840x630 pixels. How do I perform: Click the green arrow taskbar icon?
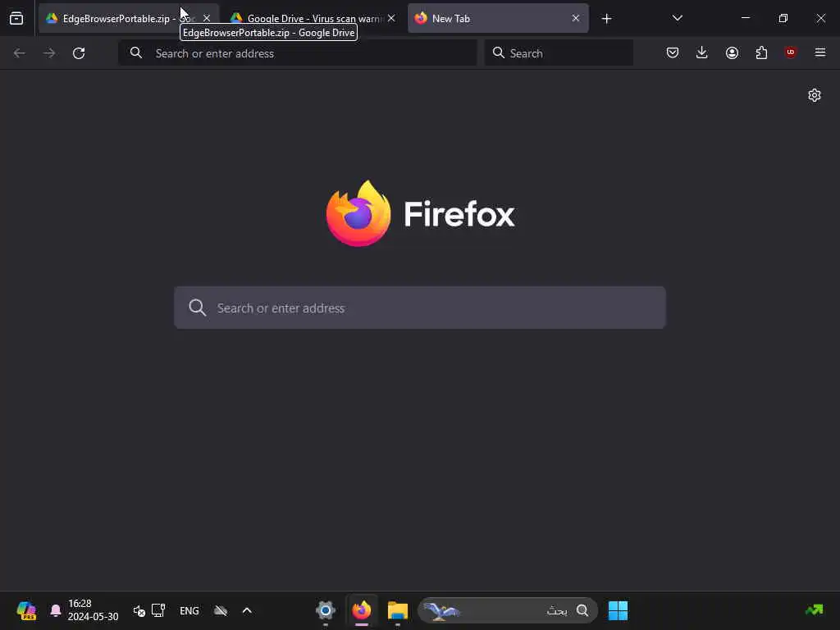coord(815,610)
